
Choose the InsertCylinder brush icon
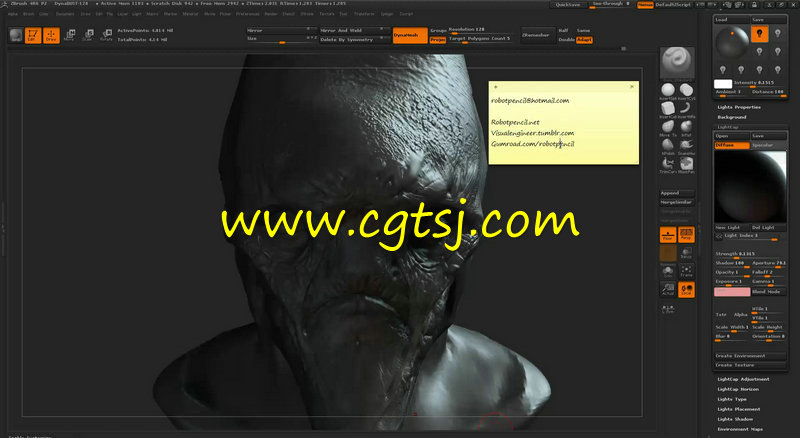(x=686, y=90)
